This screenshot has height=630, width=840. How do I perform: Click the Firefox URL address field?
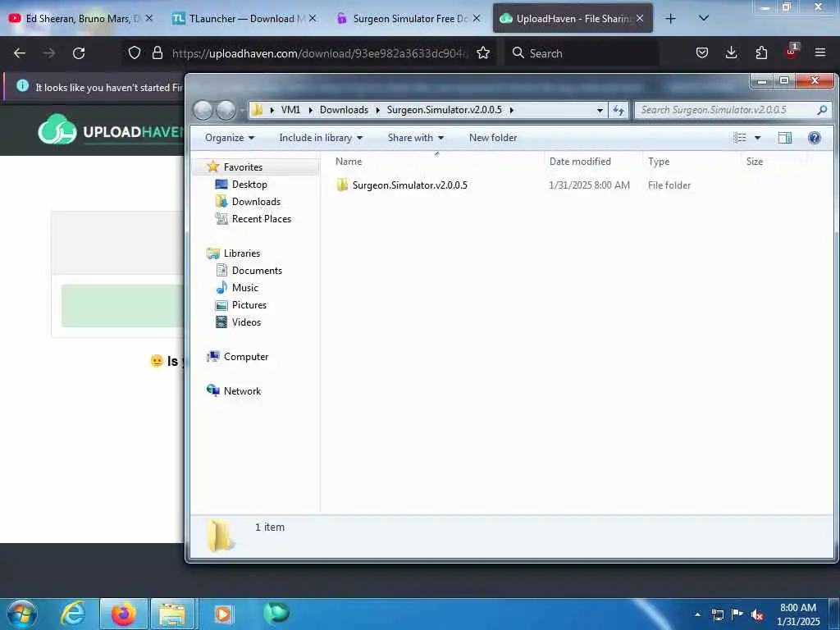click(321, 53)
